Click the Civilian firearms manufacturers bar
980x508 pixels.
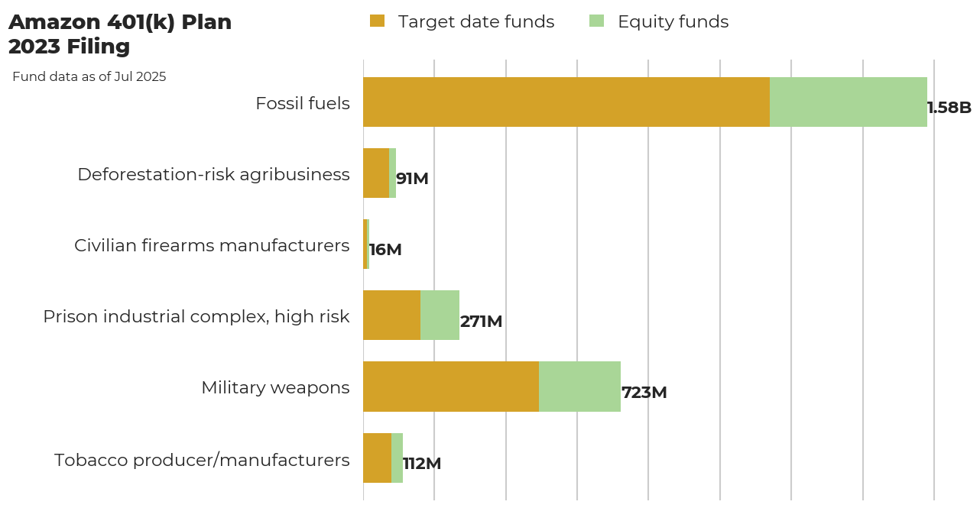pyautogui.click(x=366, y=244)
